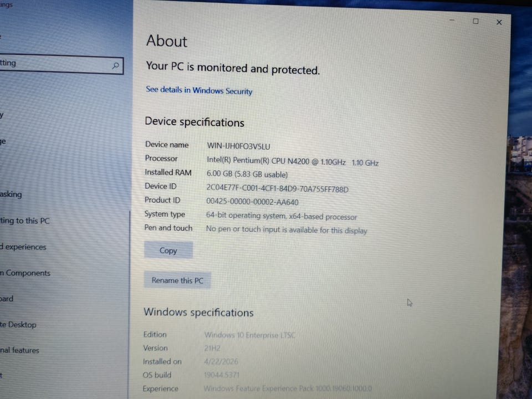Select Windows Feature Experience Pack value

coord(288,388)
